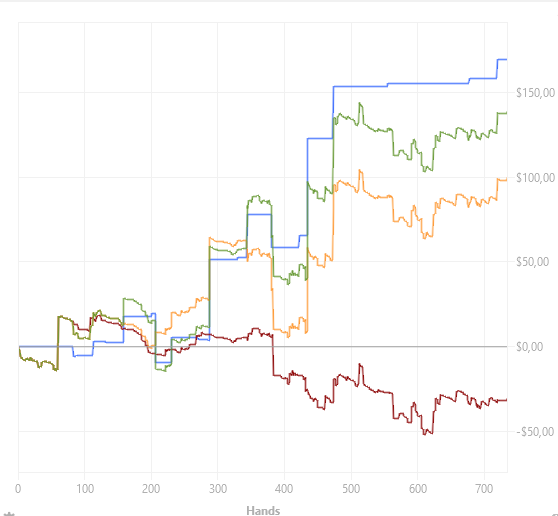This screenshot has width=558, height=516.
Task: Click the 700 tick on Hands axis
Action: pos(484,489)
